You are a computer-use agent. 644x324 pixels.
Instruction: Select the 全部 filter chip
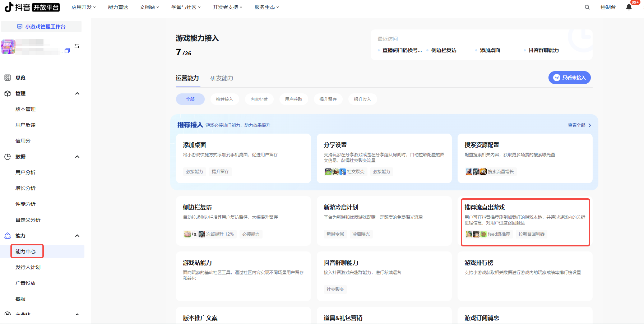coord(190,99)
